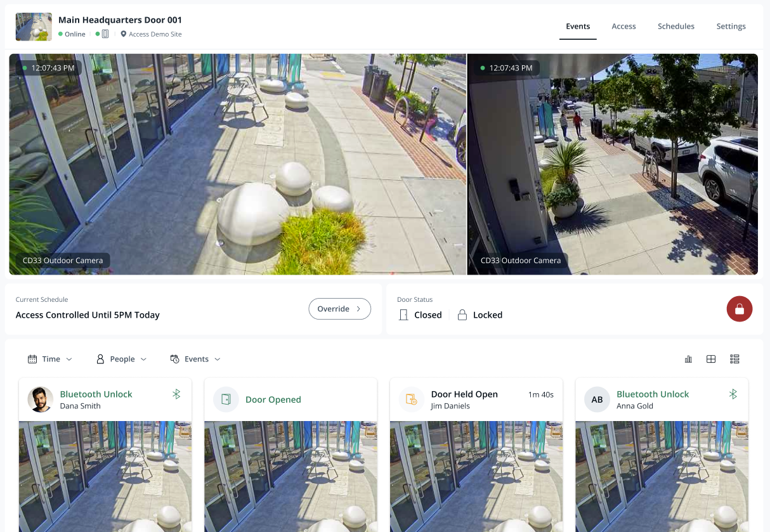Screen dimensions: 770x532
Task: Open Dana Smith event video thumbnail
Action: coord(105,476)
